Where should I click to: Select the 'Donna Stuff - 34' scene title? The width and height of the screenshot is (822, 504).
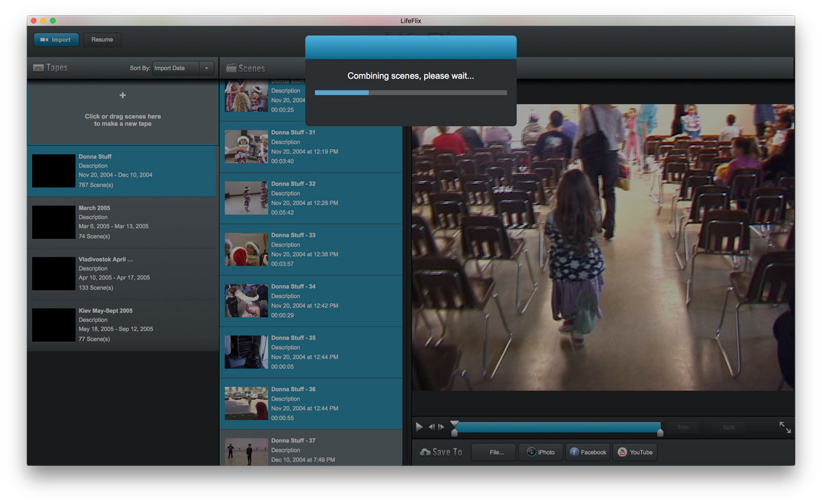(x=293, y=286)
